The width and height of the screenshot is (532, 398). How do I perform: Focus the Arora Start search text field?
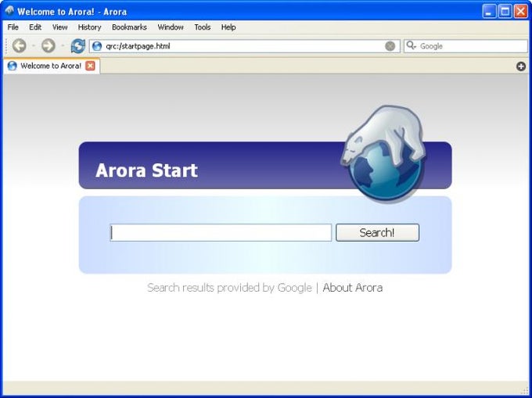221,232
